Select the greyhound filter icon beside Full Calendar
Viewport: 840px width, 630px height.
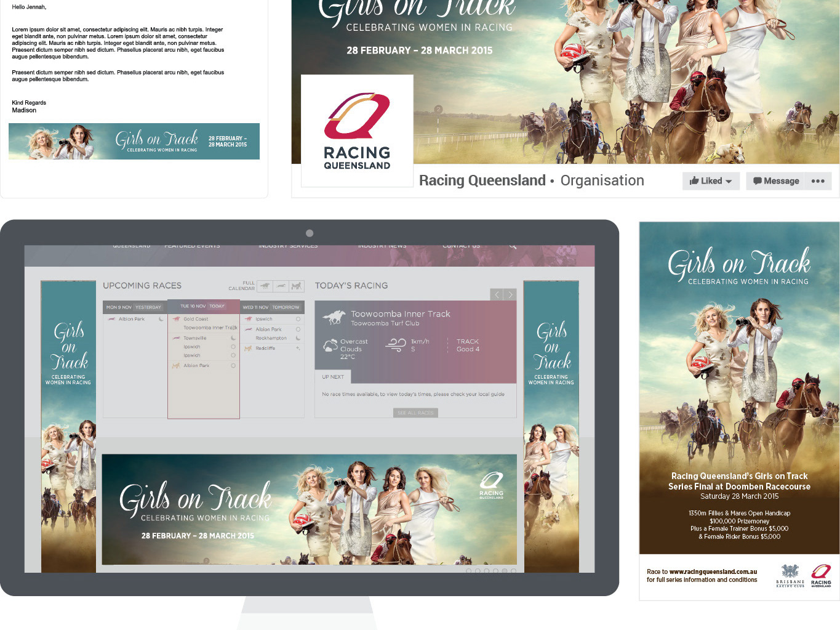click(281, 286)
